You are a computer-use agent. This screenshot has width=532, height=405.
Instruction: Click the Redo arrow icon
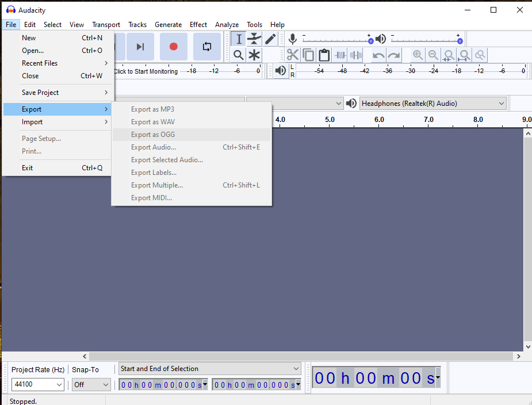coord(394,55)
